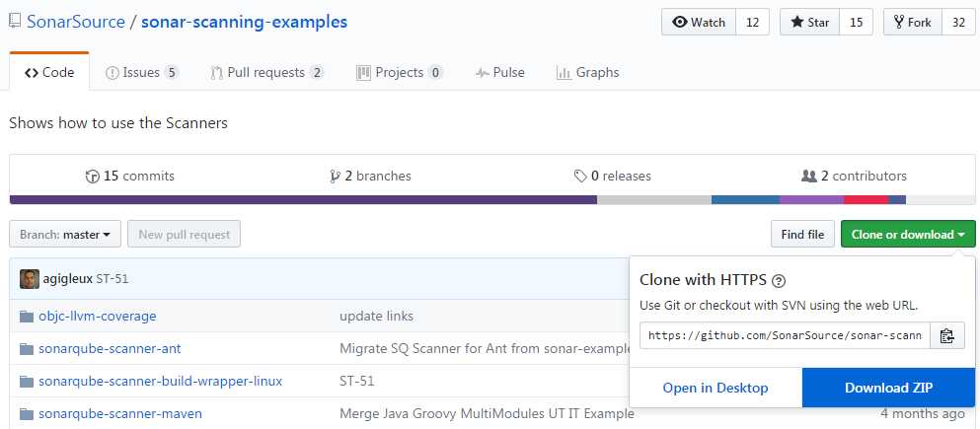The height and width of the screenshot is (429, 980).
Task: Click Open in Desktop
Action: coord(716,388)
